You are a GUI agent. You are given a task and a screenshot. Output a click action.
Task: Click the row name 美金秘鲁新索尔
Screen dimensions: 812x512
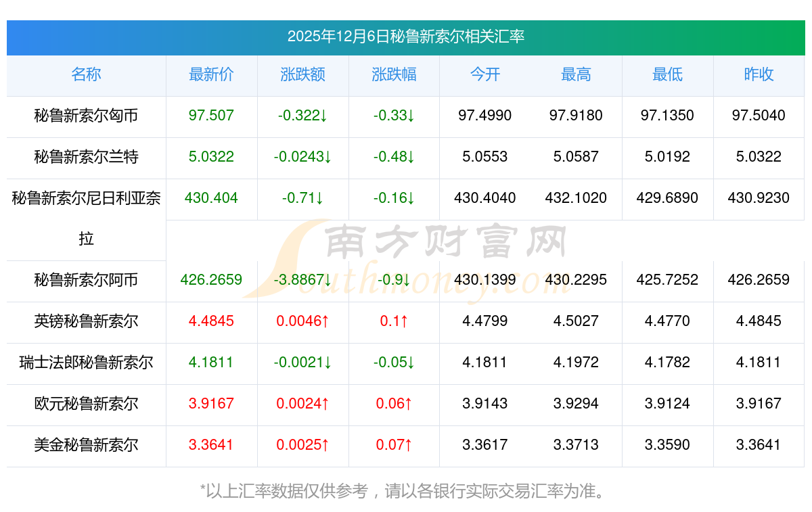coord(87,445)
